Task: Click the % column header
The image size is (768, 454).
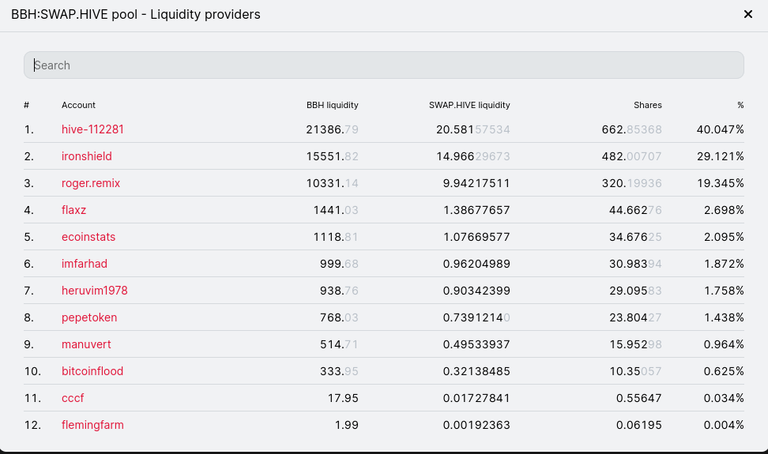Action: coord(741,105)
